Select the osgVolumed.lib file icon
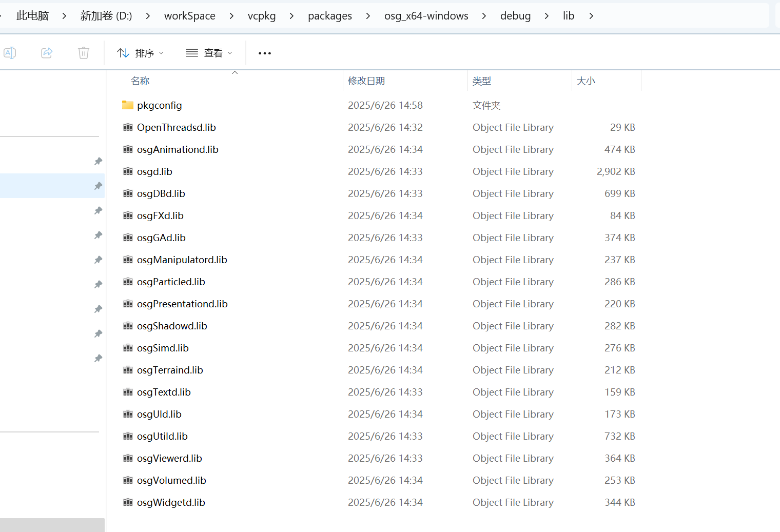The image size is (780, 532). click(128, 480)
